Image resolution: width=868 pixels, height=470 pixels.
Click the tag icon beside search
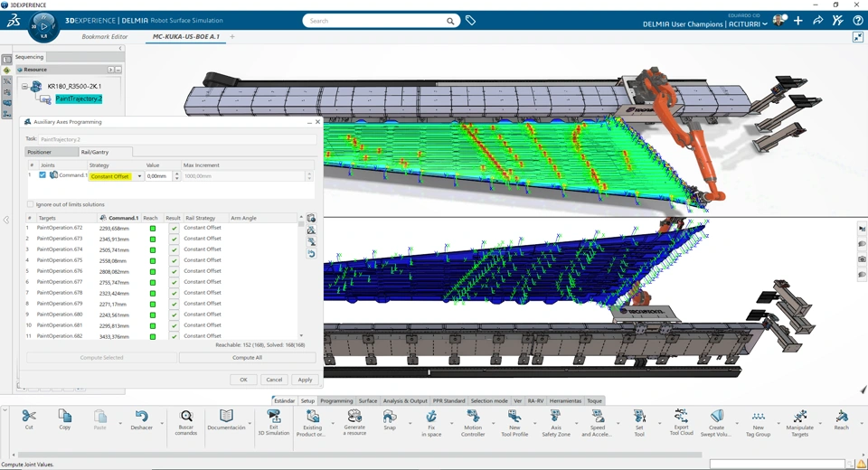pyautogui.click(x=470, y=21)
